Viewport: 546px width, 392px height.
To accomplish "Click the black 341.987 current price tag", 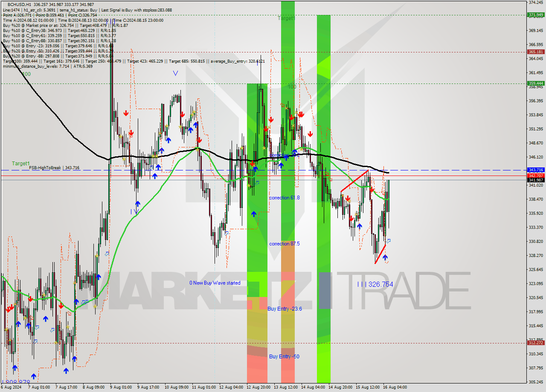I will [x=536, y=180].
